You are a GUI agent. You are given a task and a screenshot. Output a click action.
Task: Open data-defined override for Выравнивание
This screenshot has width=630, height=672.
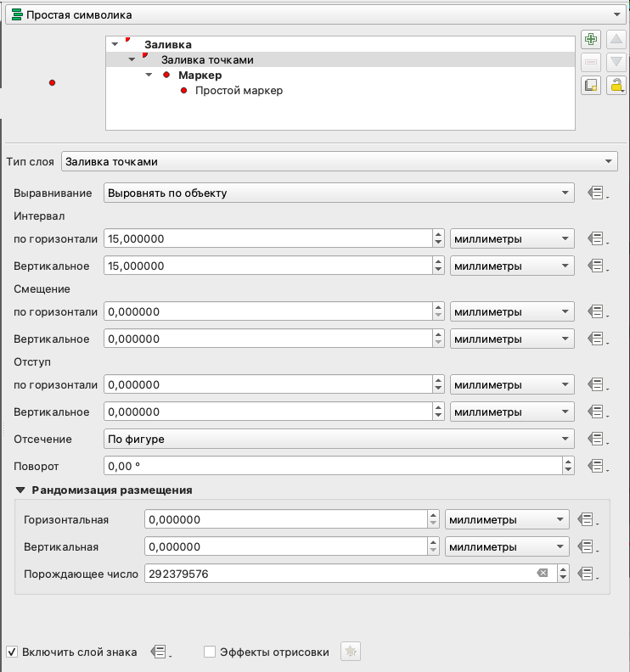[596, 193]
